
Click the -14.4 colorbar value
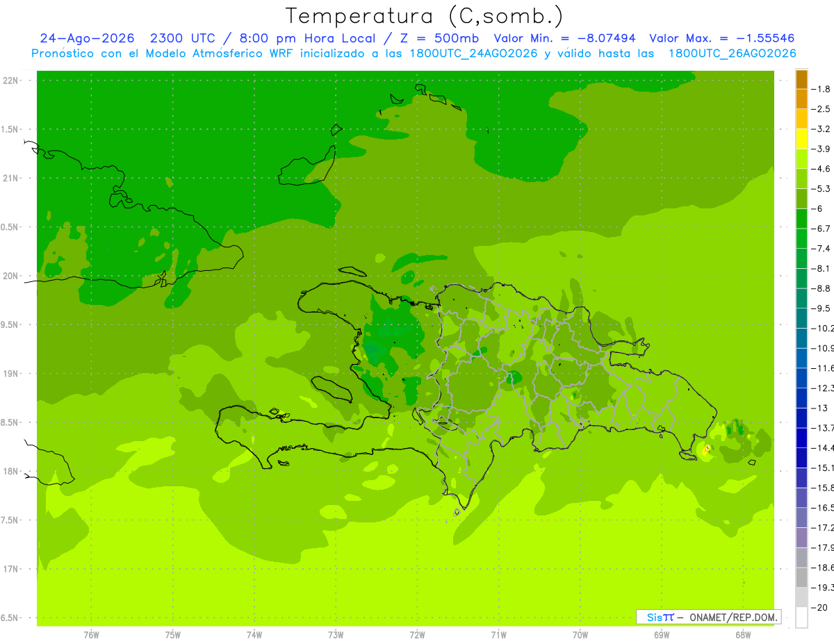(822, 447)
